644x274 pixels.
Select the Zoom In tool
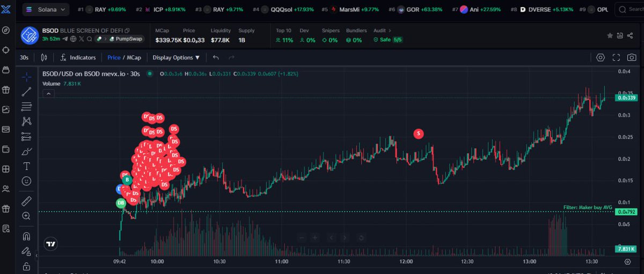(26, 216)
